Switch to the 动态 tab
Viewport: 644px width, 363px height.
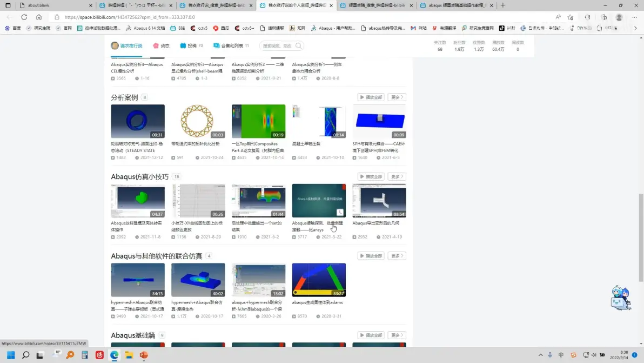(161, 45)
